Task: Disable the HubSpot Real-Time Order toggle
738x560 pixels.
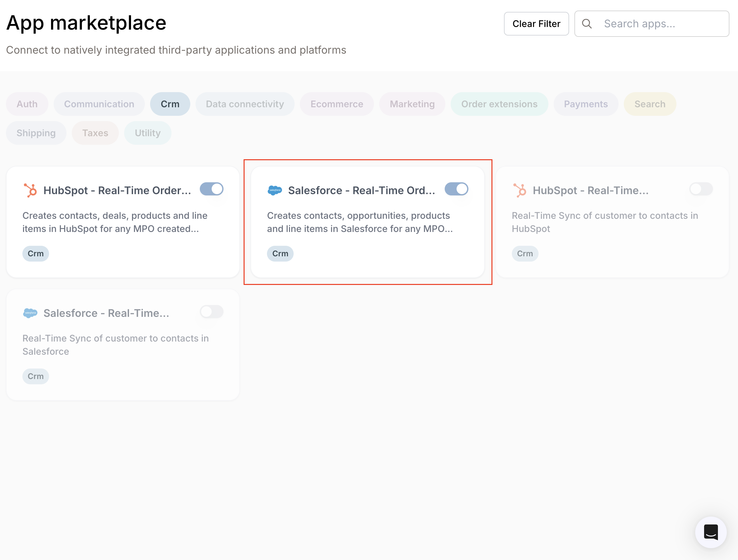Action: (212, 189)
